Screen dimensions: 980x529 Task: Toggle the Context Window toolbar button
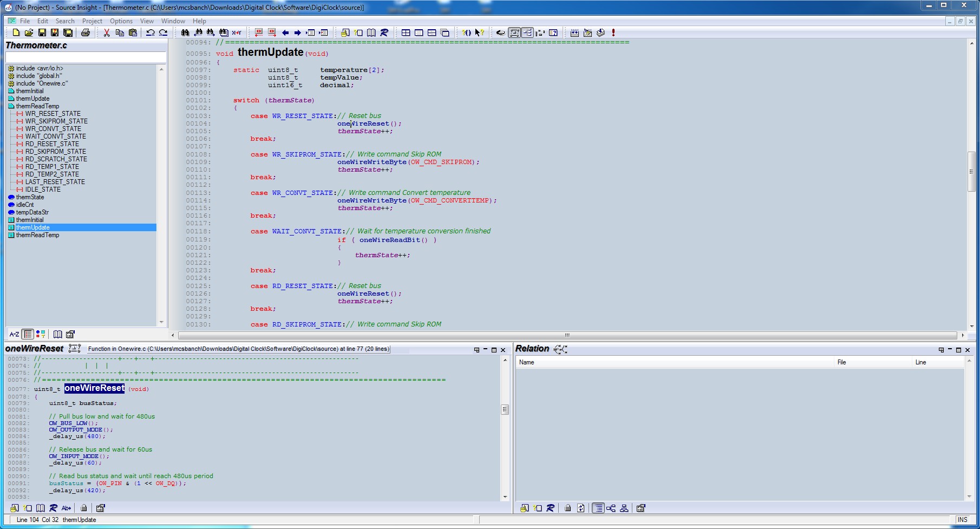[x=514, y=32]
